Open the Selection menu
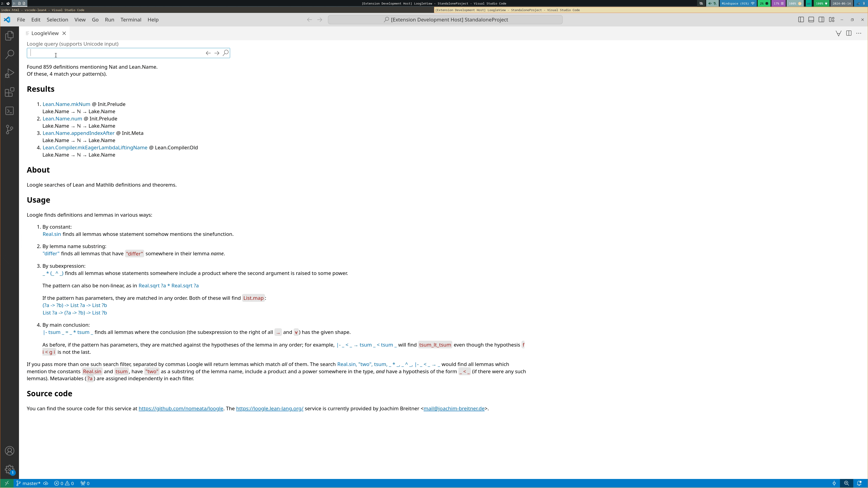This screenshot has height=488, width=868. 57,19
